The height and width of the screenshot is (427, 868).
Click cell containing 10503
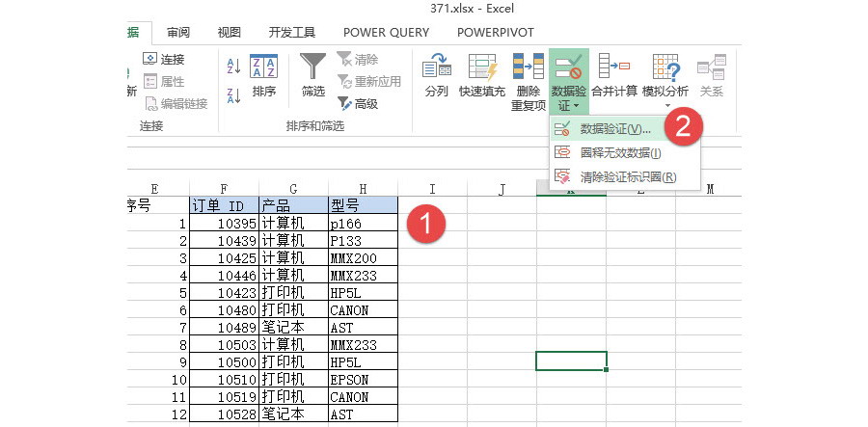click(x=224, y=344)
